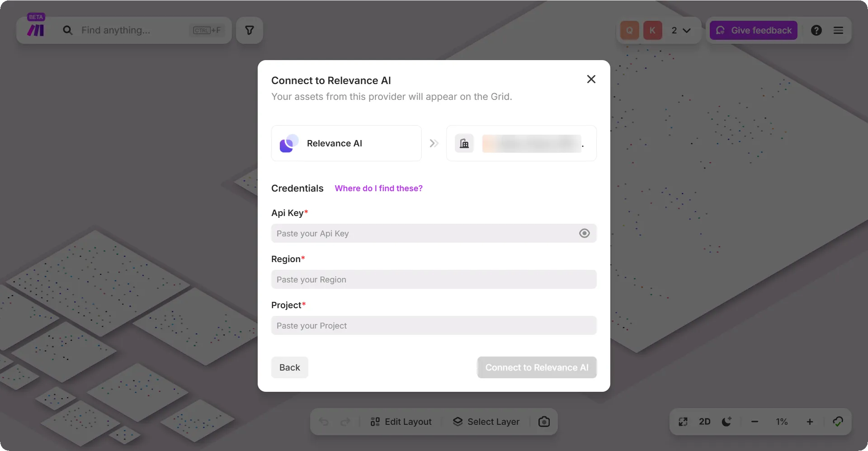Viewport: 868px width, 451px height.
Task: Open the filter funnel button
Action: click(250, 30)
